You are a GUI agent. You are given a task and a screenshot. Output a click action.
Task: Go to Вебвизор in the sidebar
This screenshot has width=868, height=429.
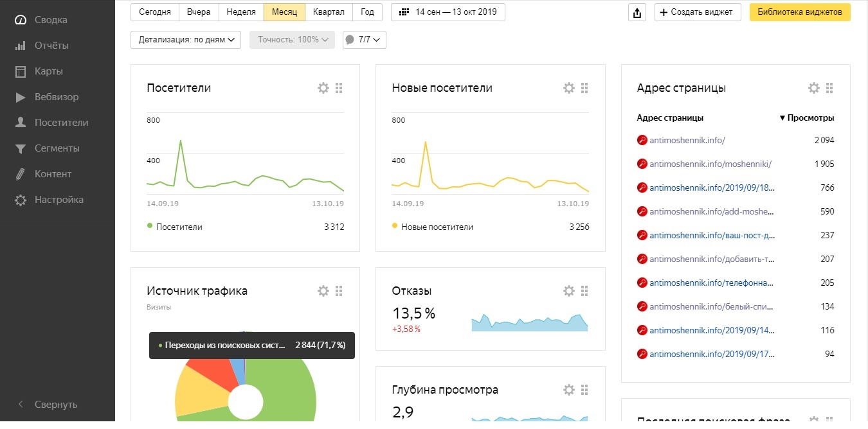pyautogui.click(x=57, y=97)
